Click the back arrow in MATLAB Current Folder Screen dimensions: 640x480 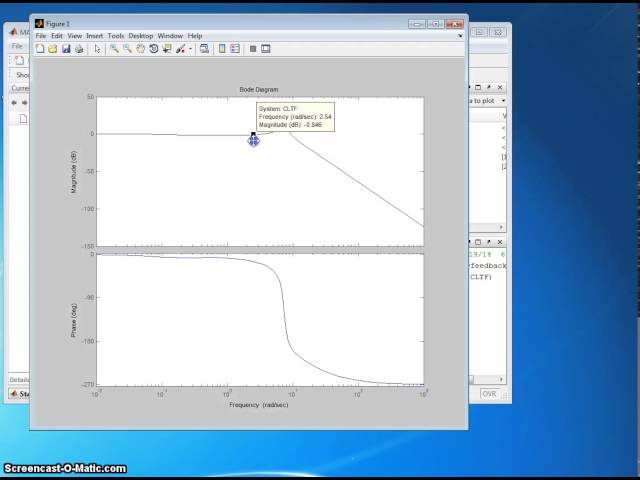14,102
